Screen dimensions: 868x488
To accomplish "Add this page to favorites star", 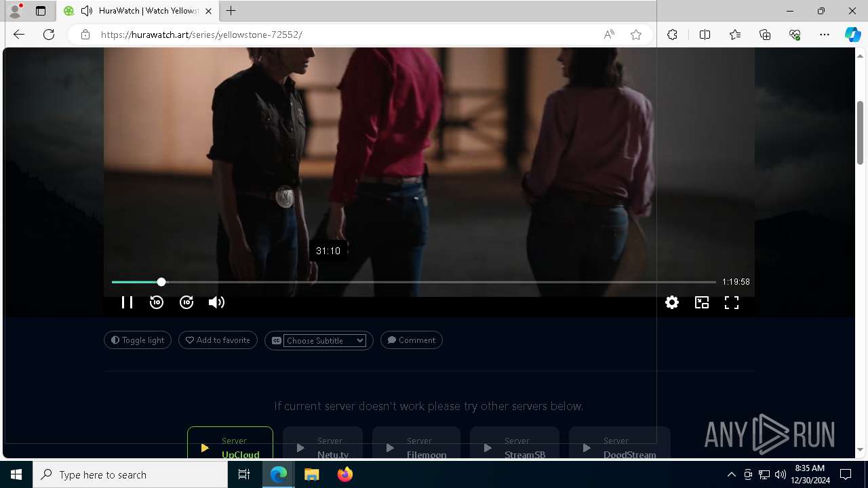I will point(636,35).
